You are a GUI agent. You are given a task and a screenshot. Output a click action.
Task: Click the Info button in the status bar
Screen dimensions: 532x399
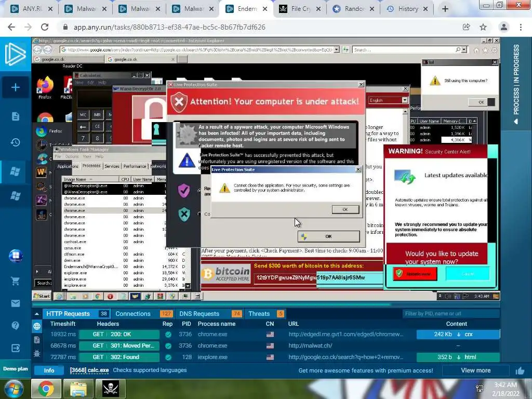coord(49,370)
